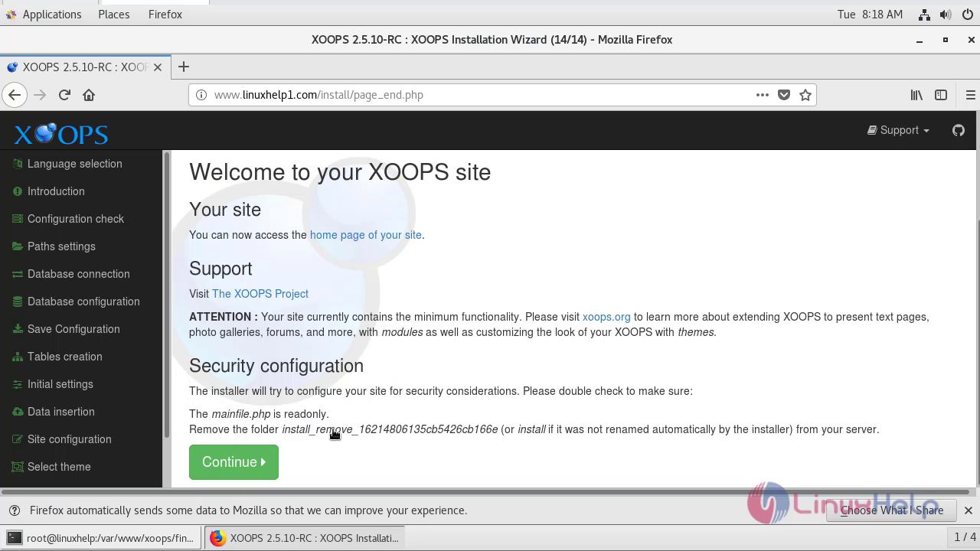The height and width of the screenshot is (551, 980).
Task: Save page to Pocket icon
Action: point(784,95)
